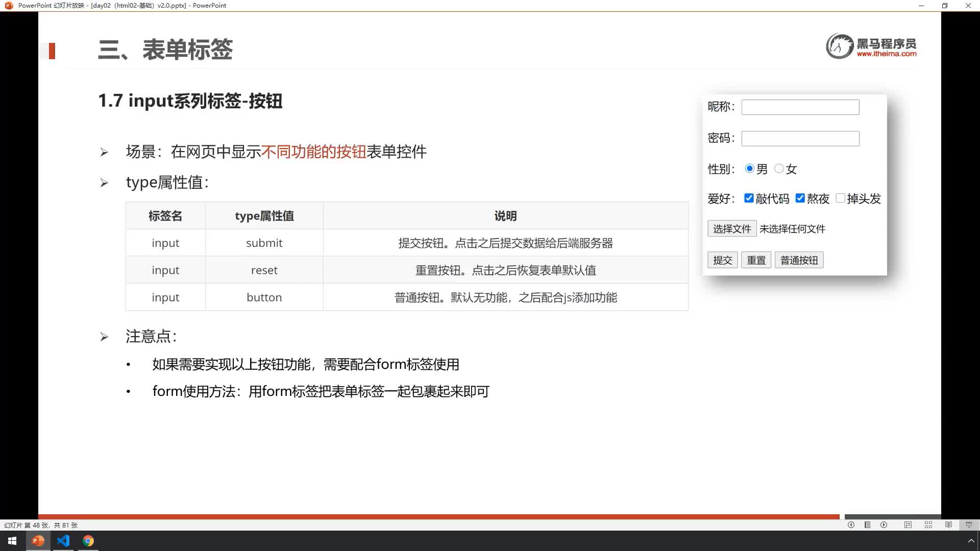
Task: Check the 掉头发 checkbox
Action: pyautogui.click(x=840, y=198)
